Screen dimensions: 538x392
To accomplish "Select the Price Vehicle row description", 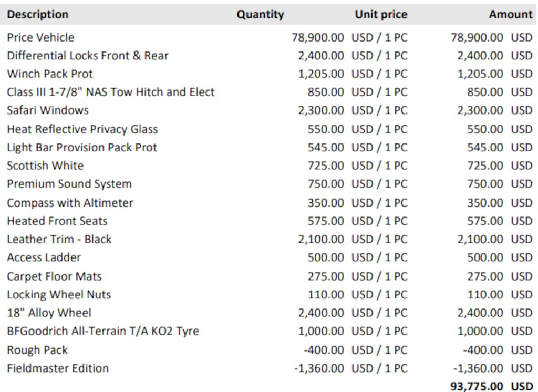I will (x=40, y=37).
